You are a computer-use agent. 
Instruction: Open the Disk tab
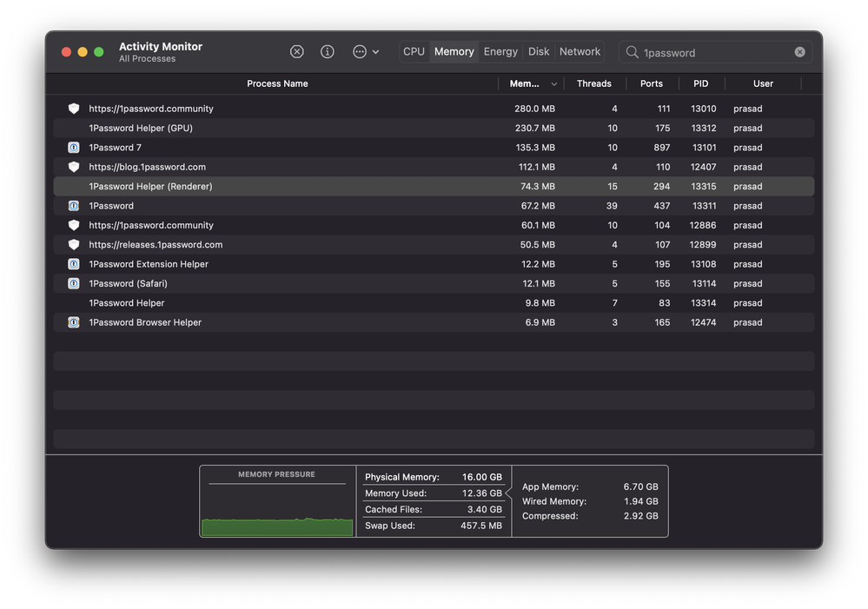pos(539,52)
